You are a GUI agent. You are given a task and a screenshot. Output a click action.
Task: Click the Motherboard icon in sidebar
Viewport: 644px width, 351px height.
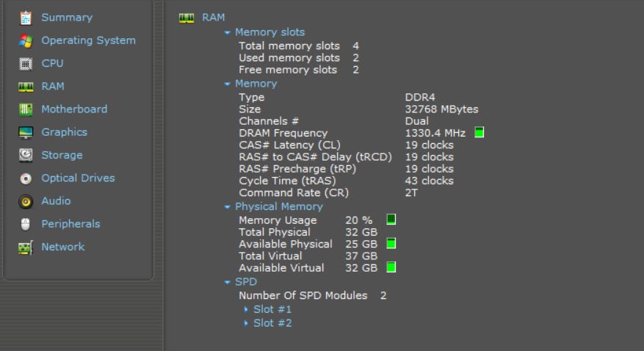coord(26,109)
